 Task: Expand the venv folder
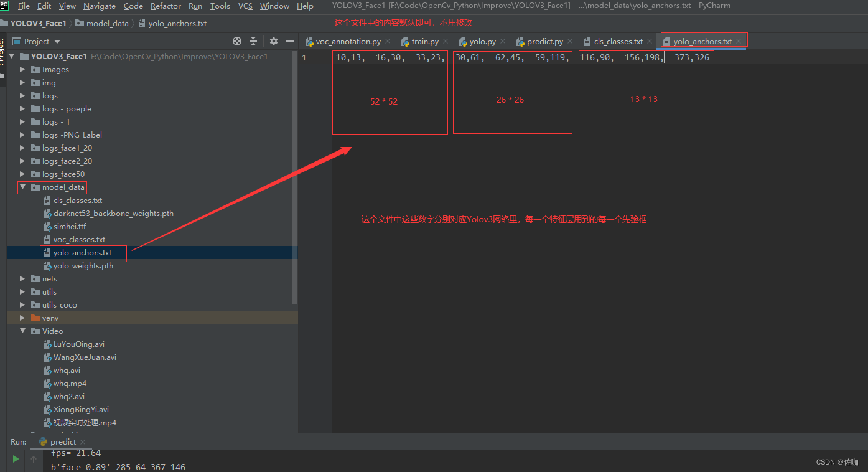[22, 318]
